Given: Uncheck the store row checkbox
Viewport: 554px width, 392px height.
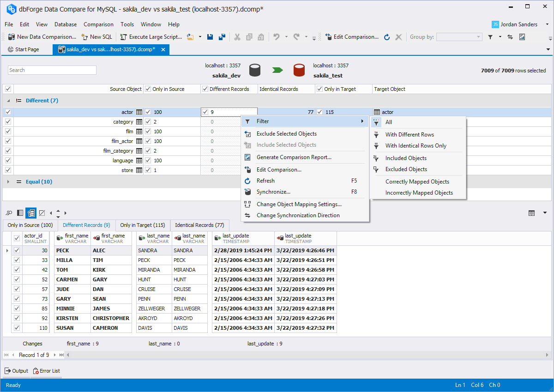Looking at the screenshot, I should click(x=8, y=170).
